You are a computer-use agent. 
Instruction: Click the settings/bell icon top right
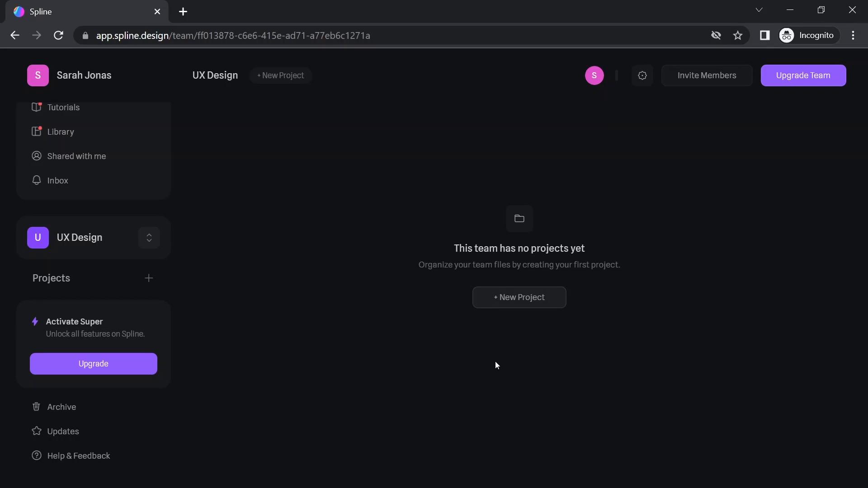tap(642, 75)
